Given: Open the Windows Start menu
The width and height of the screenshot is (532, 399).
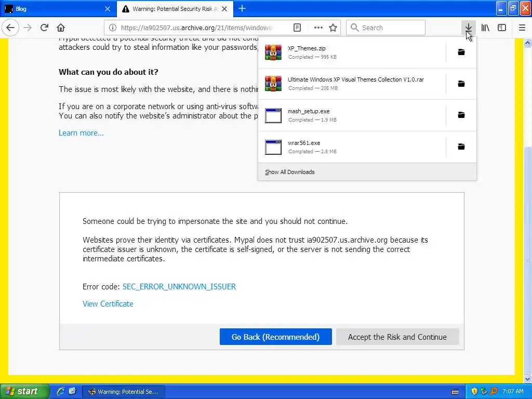Looking at the screenshot, I should 24,391.
